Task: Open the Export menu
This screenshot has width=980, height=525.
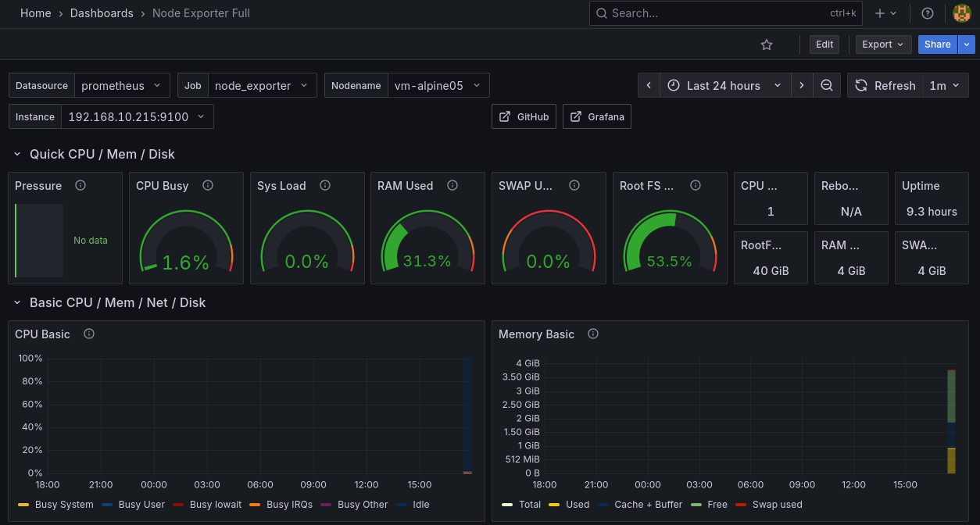Action: coord(883,45)
